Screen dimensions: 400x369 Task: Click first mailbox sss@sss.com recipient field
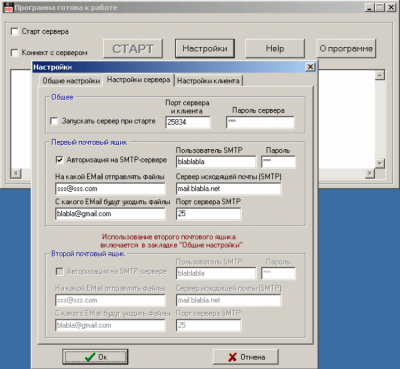[110, 189]
